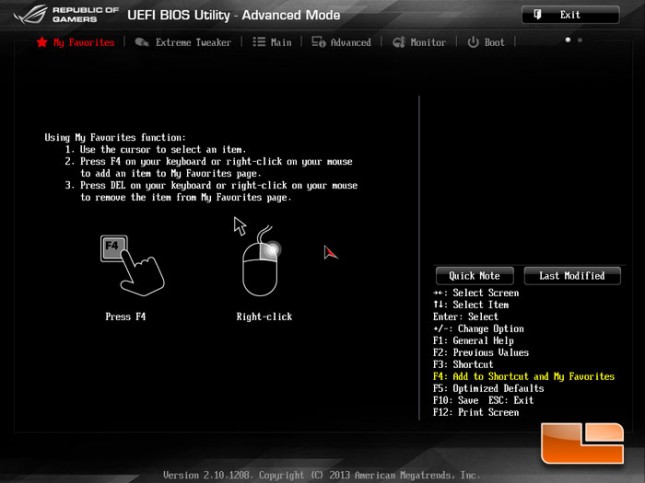Switch to the Extreme Tweaker tab
The height and width of the screenshot is (483, 645).
pyautogui.click(x=183, y=42)
